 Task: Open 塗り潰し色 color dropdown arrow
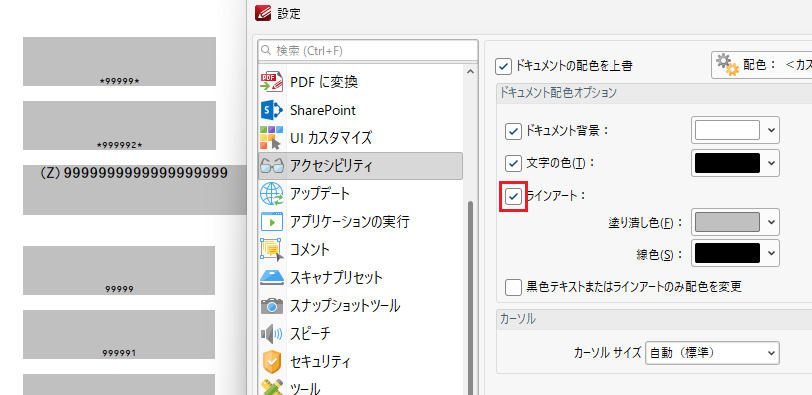tap(772, 222)
